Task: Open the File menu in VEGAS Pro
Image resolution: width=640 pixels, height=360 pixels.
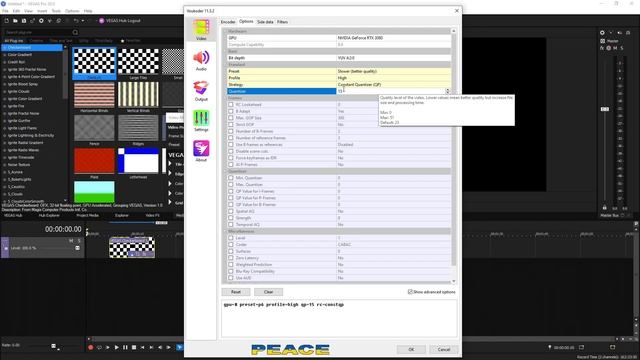Action: (x=5, y=11)
